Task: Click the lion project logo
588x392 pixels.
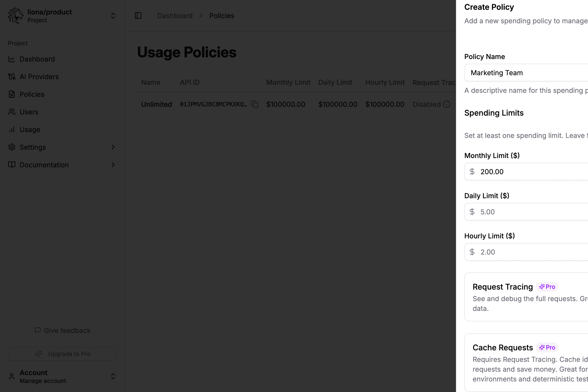Action: click(x=15, y=16)
